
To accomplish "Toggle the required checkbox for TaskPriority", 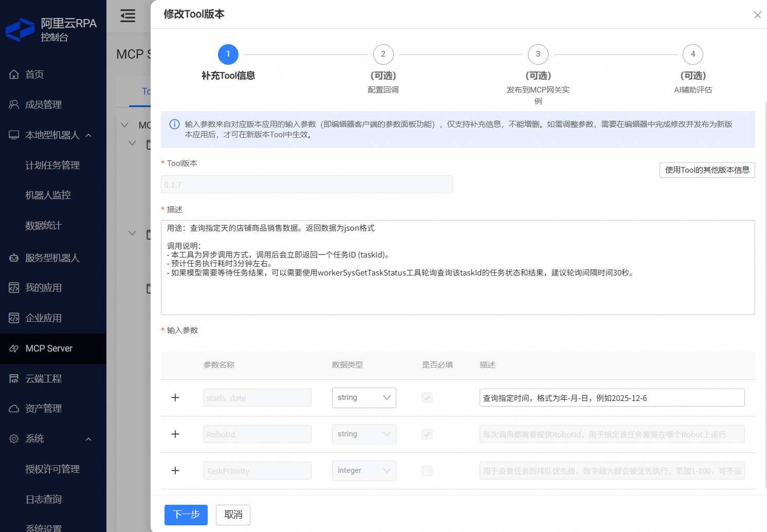I will click(427, 471).
